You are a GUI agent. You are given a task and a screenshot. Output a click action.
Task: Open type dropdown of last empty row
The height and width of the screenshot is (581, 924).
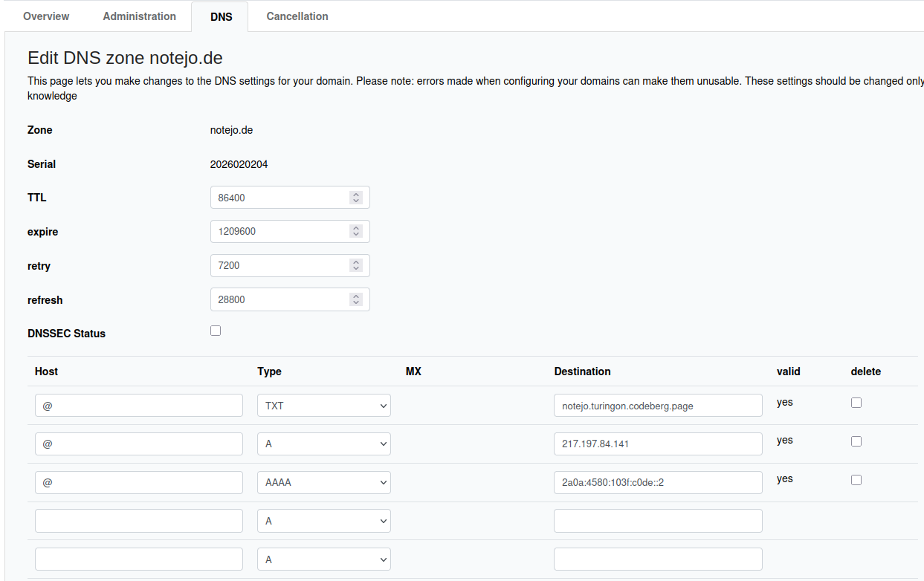point(323,559)
